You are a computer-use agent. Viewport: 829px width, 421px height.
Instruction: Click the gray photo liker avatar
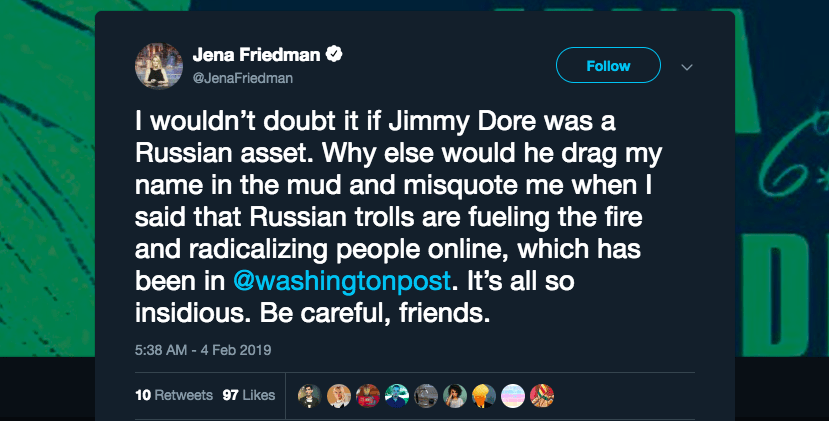pos(426,395)
